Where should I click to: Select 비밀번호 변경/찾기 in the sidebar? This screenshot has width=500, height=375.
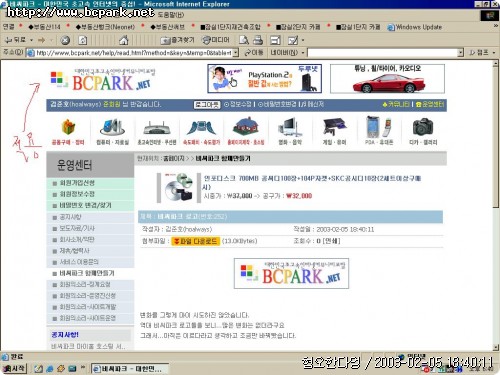[x=90, y=205]
